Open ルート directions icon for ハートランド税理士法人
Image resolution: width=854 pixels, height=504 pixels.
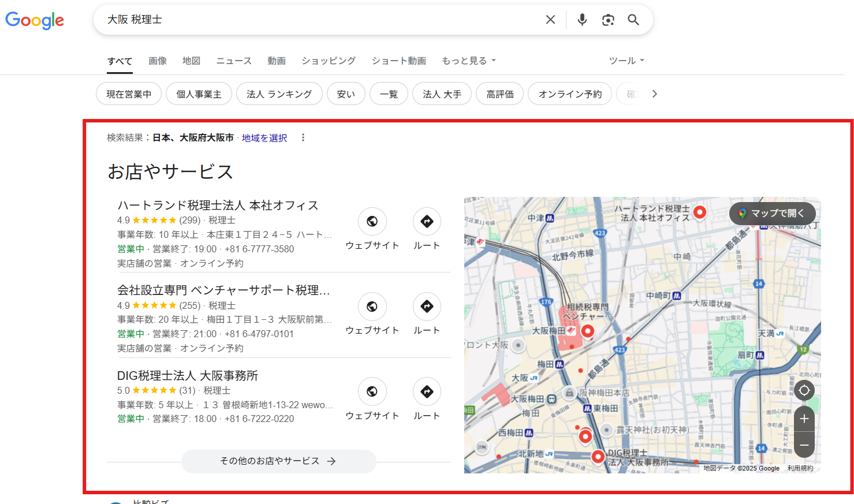[x=427, y=221]
